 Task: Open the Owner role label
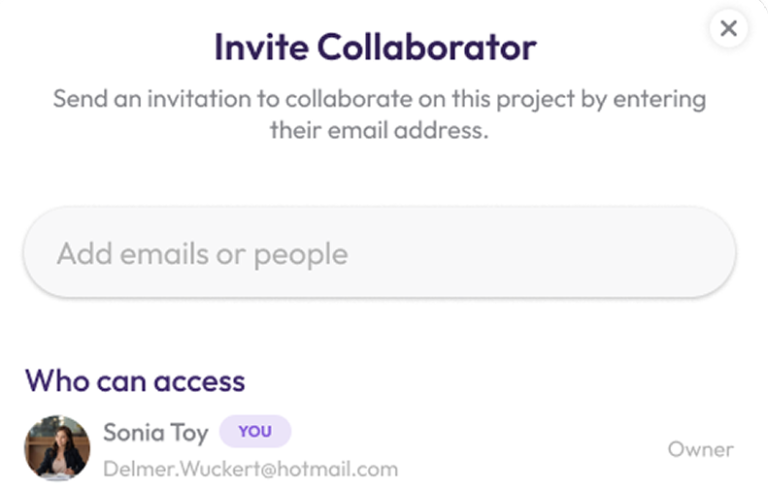tap(700, 449)
